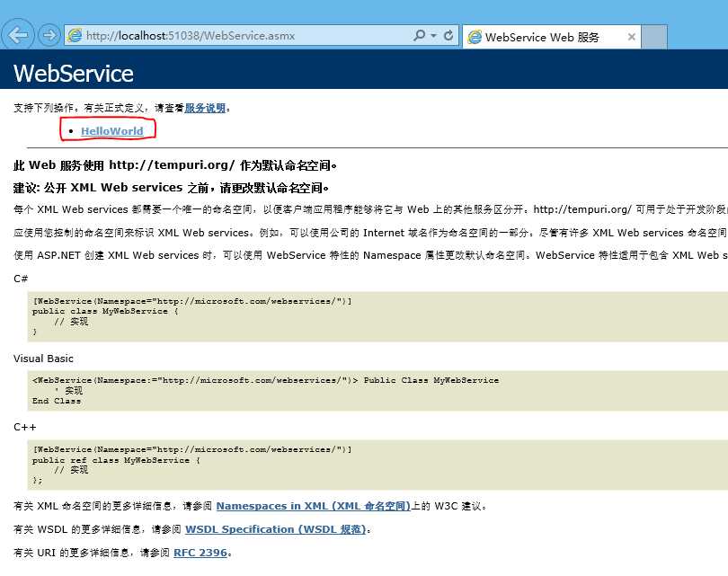Open the RFC 2396 link
728x576 pixels.
(x=200, y=553)
